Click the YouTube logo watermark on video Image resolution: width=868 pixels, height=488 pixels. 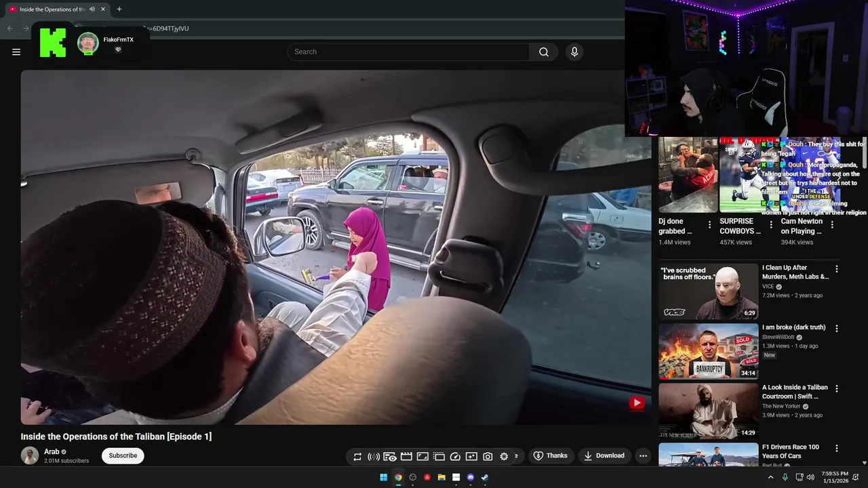point(637,403)
